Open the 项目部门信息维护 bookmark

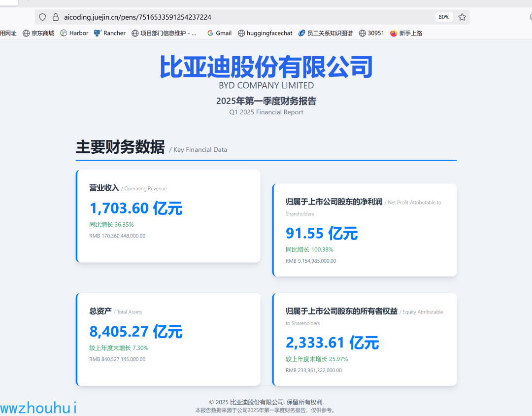pyautogui.click(x=164, y=33)
